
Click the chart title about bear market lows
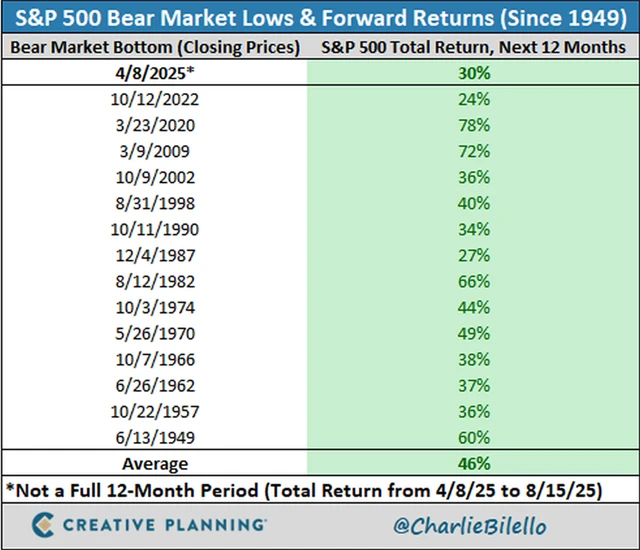click(x=320, y=17)
